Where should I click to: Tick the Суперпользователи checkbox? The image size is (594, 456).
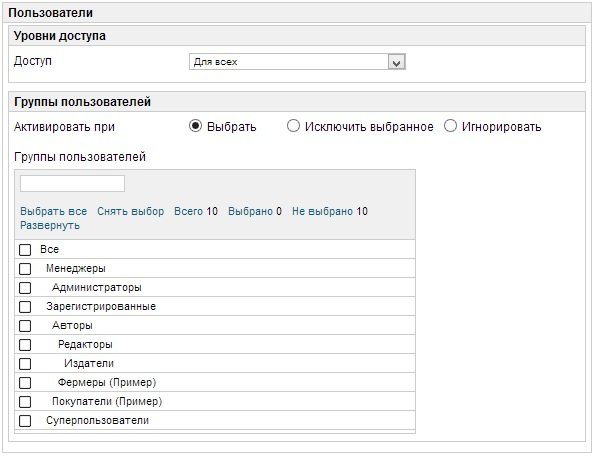(x=25, y=421)
